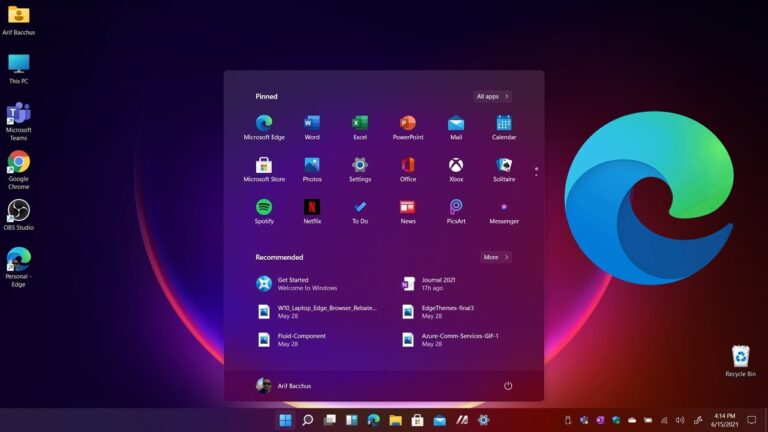This screenshot has width=768, height=432.
Task: Open the Solitaire game
Action: point(504,169)
